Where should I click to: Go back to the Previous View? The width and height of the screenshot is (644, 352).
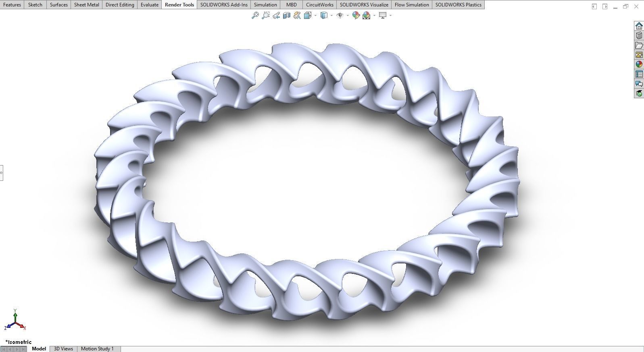[276, 15]
